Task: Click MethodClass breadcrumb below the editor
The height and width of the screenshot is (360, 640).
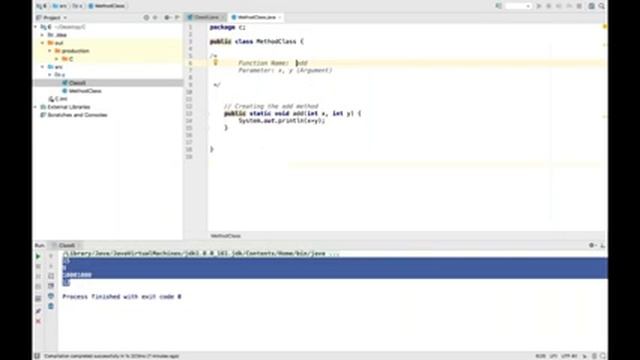Action: point(226,236)
